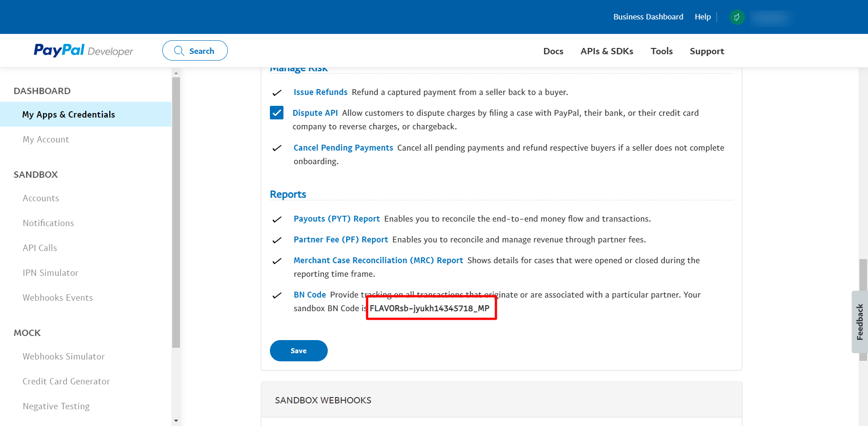Open the Webhooks Simulator page

click(63, 356)
